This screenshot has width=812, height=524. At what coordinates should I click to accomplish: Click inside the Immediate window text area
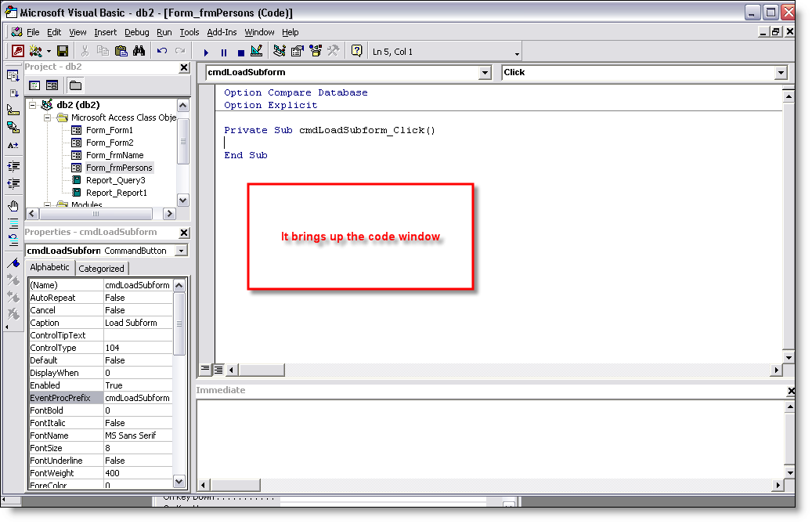491,439
